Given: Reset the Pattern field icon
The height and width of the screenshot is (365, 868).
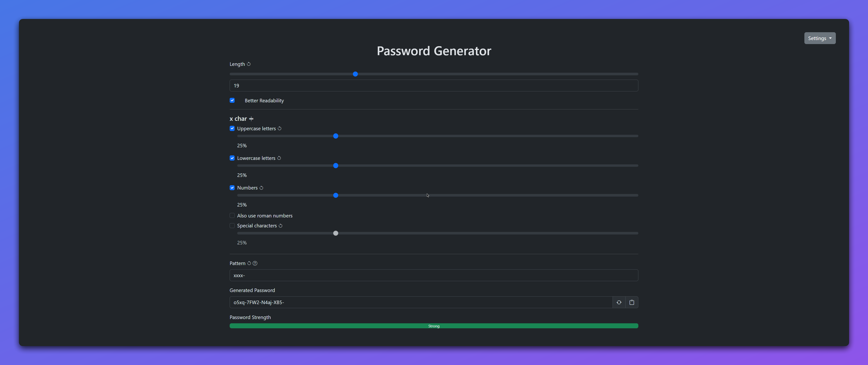Looking at the screenshot, I should [249, 263].
